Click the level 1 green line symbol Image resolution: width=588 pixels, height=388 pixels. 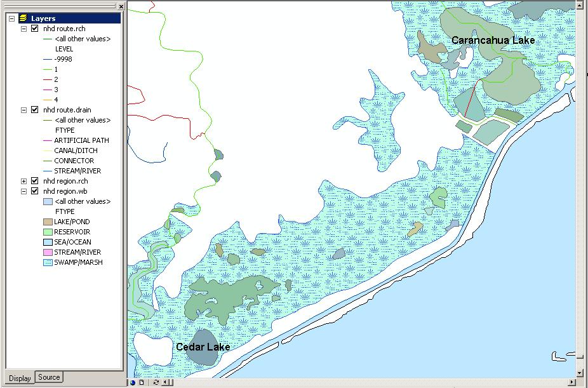(x=48, y=69)
